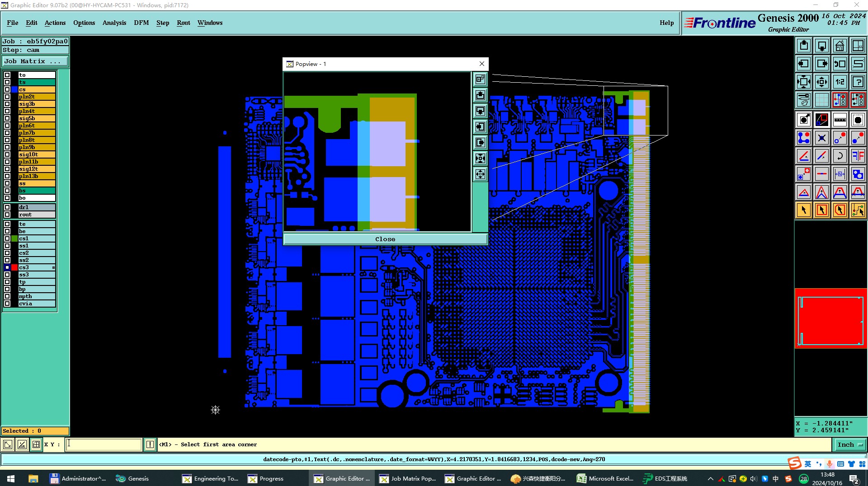The height and width of the screenshot is (486, 868).
Task: Click the mirror F icon
Action: [858, 156]
